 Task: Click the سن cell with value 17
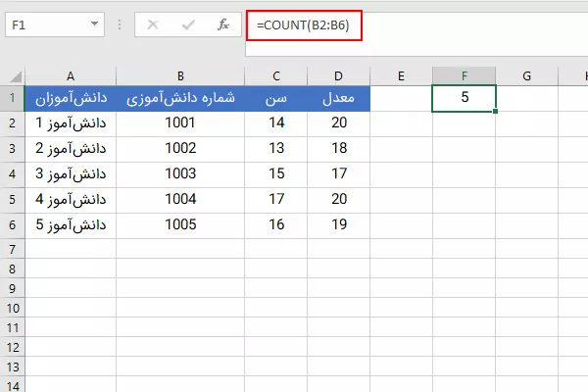pyautogui.click(x=276, y=199)
